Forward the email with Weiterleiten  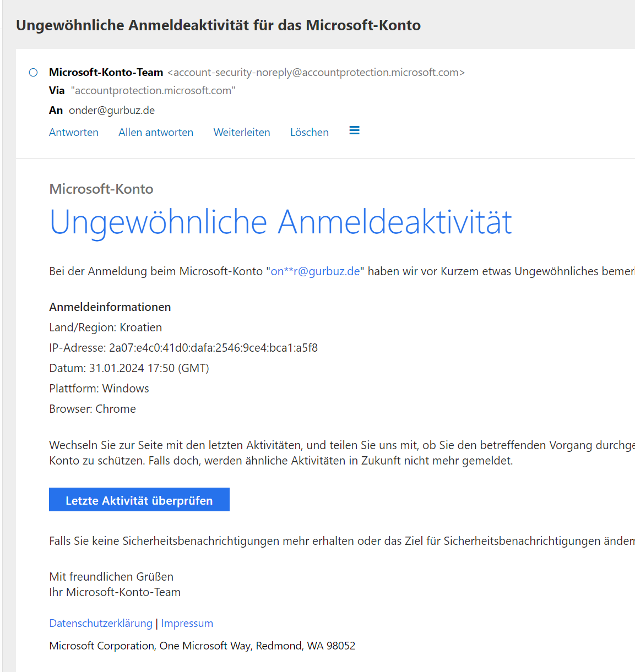pos(242,132)
